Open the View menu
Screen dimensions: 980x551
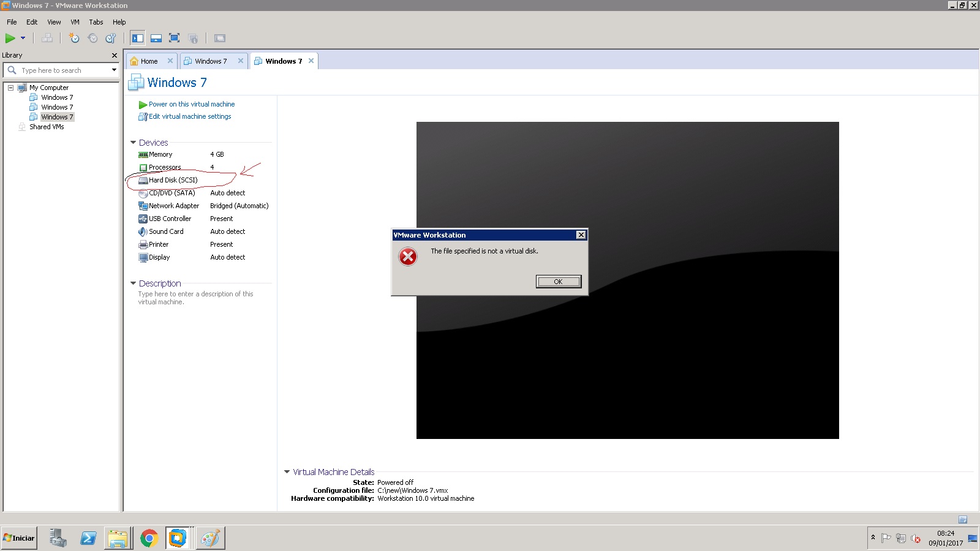[x=54, y=22]
